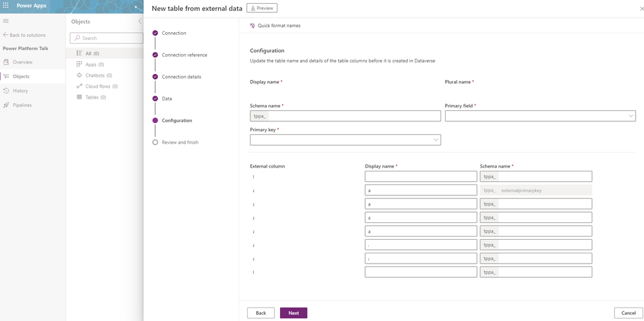Click the Back button

[261, 313]
